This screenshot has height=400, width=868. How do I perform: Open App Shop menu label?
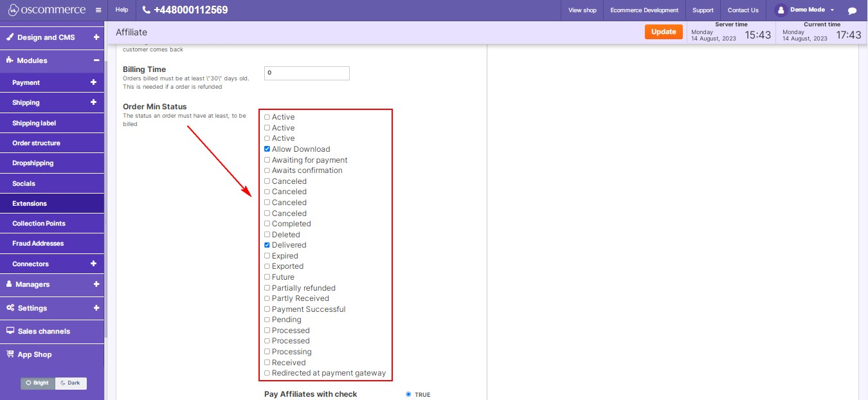tap(35, 354)
